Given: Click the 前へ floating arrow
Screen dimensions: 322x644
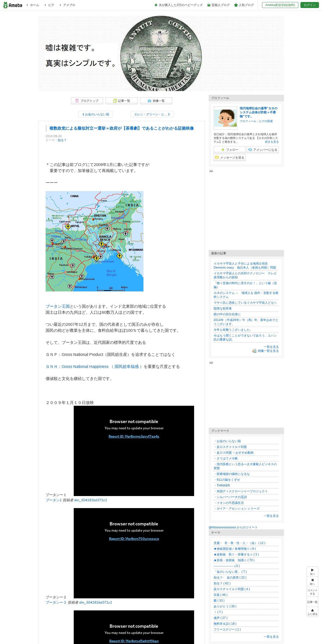Looking at the screenshot, I should [x=312, y=582].
